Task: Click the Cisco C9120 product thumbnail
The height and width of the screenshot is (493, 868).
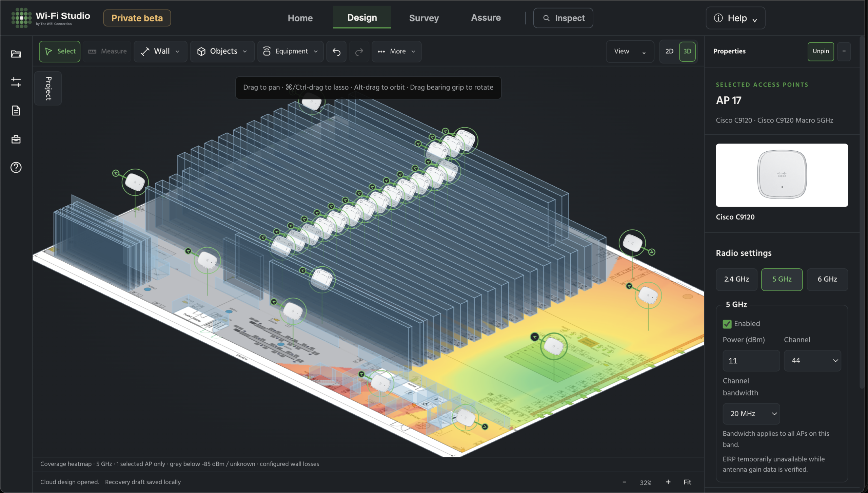Action: [782, 175]
